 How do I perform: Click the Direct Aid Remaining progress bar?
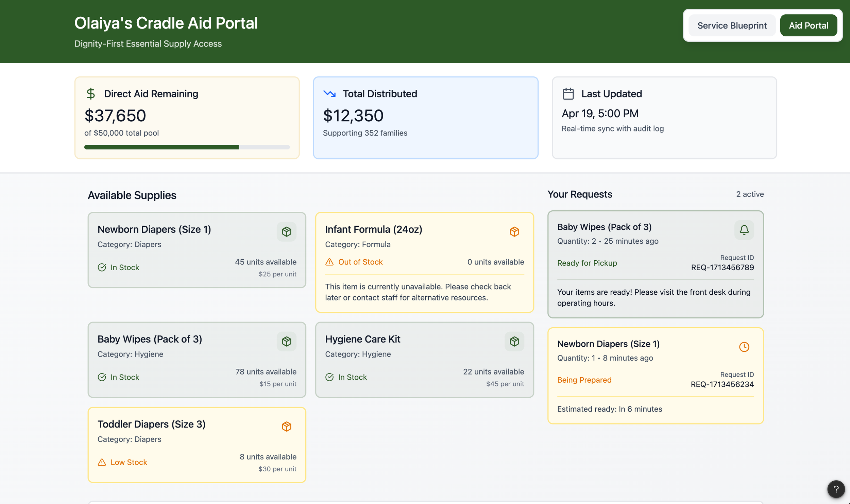[187, 147]
